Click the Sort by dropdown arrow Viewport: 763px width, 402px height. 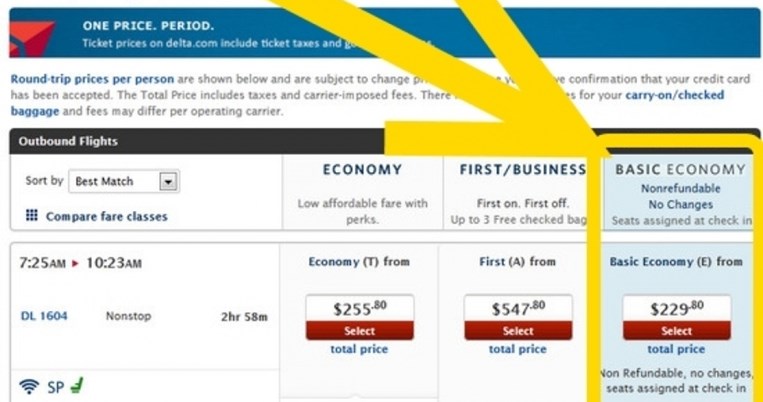pyautogui.click(x=168, y=182)
